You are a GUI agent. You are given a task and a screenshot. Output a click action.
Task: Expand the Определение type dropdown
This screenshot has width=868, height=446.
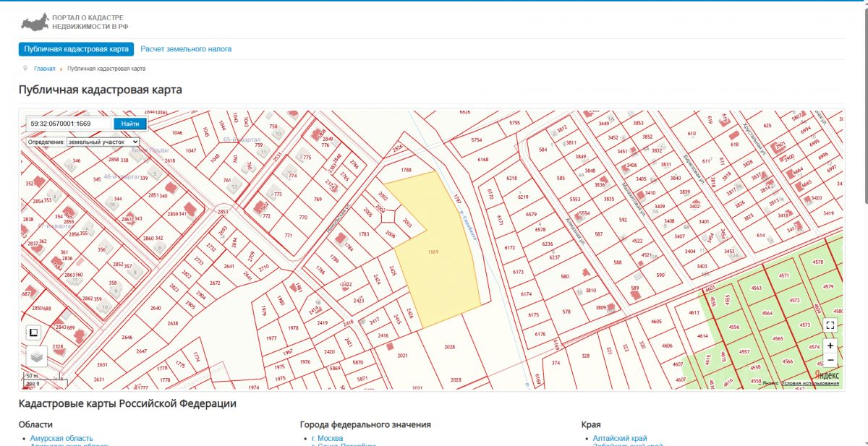click(x=103, y=142)
